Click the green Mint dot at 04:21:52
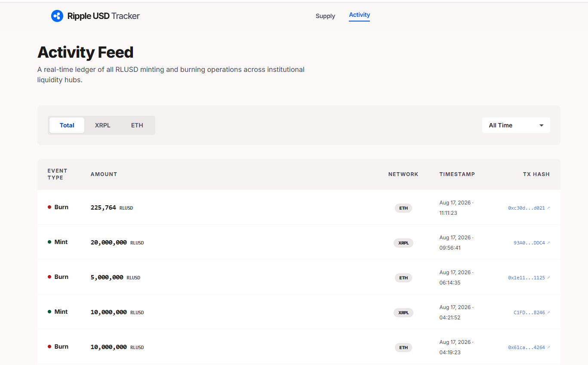This screenshot has width=588, height=365. (49, 312)
